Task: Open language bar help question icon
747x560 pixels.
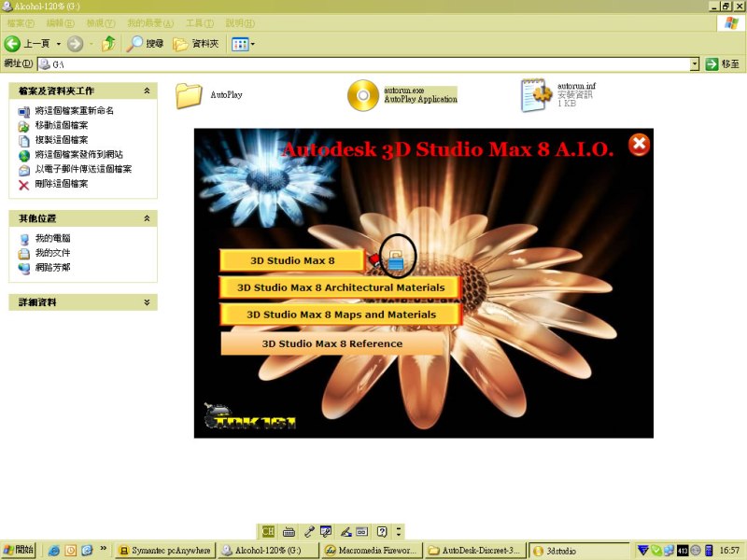Action: point(382,531)
